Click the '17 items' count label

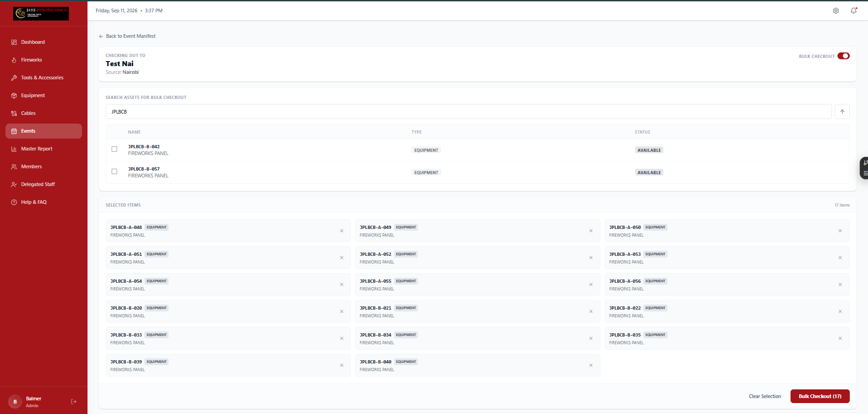(842, 205)
